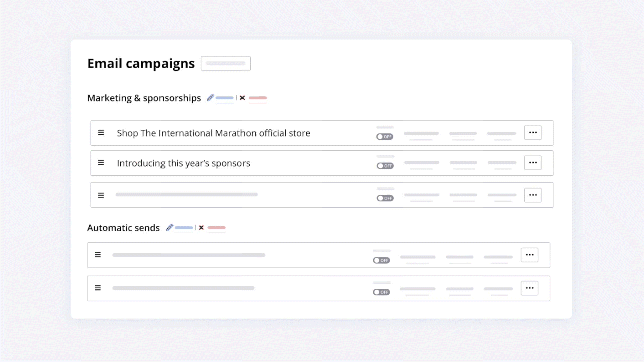
Task: Click X delete icon beside Marketing & sponsorships
Action: (242, 98)
